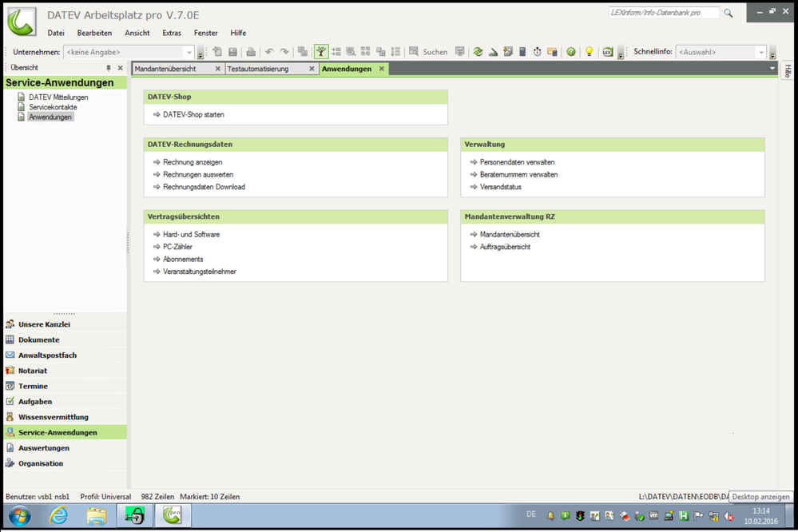Open the Ansicht menu
Image resolution: width=798 pixels, height=532 pixels.
point(137,33)
